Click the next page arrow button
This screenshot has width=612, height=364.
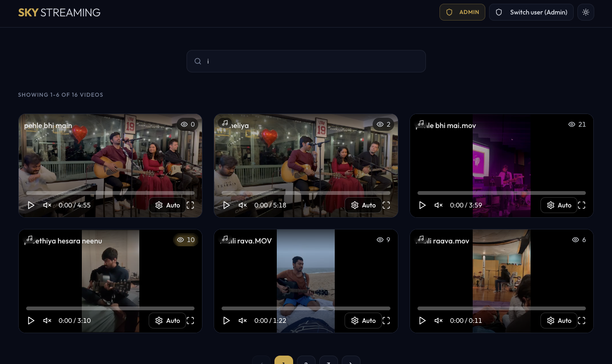tap(351, 362)
